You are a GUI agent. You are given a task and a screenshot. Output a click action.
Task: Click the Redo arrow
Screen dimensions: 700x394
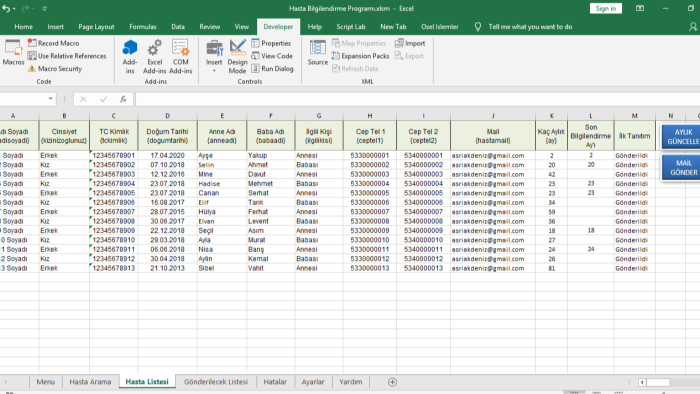pyautogui.click(x=25, y=8)
